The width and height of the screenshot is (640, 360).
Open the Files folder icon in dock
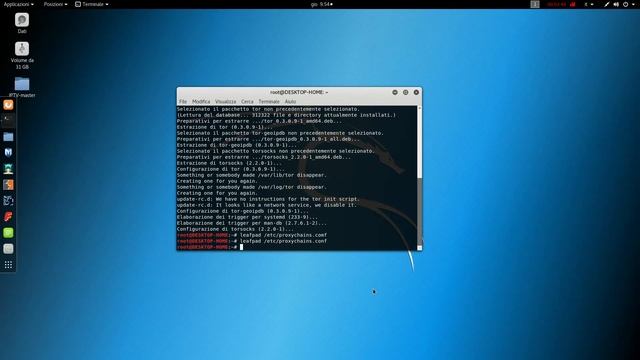(x=8, y=136)
